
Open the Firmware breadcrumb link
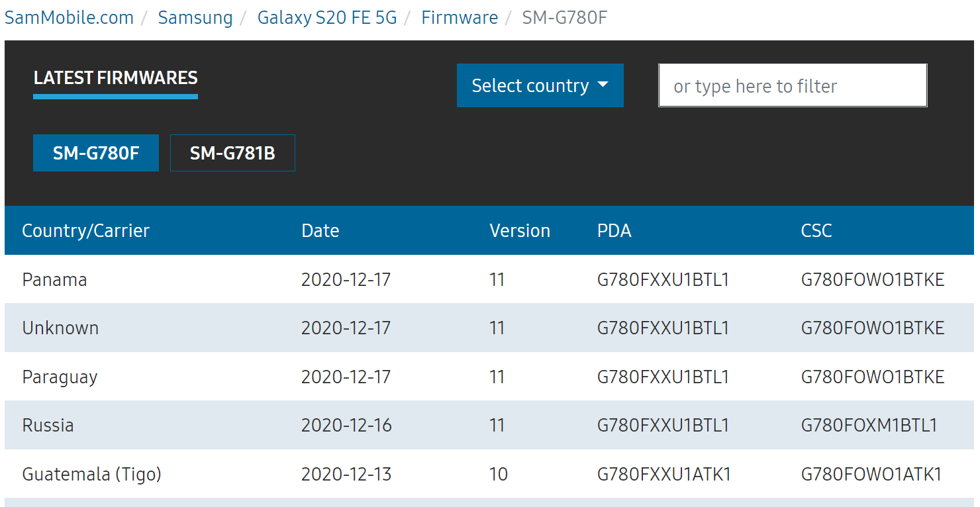(460, 17)
